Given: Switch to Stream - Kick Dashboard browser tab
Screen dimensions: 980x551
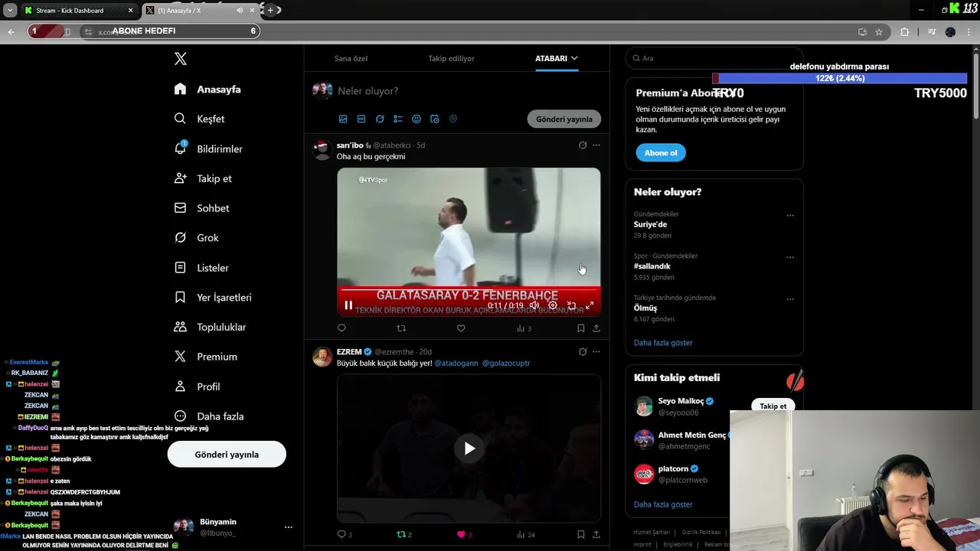Looking at the screenshot, I should (77, 10).
